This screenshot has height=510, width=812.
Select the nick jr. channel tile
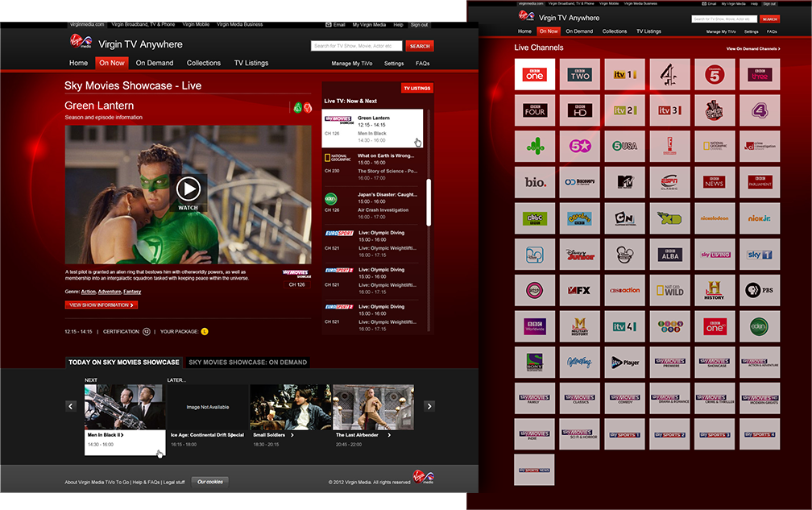click(760, 218)
